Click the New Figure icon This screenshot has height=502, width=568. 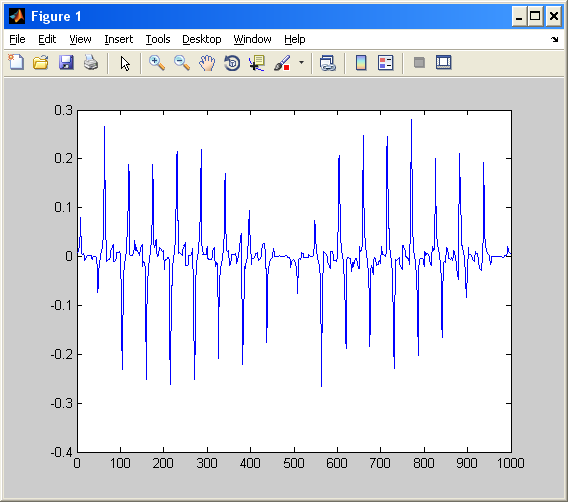pyautogui.click(x=16, y=63)
